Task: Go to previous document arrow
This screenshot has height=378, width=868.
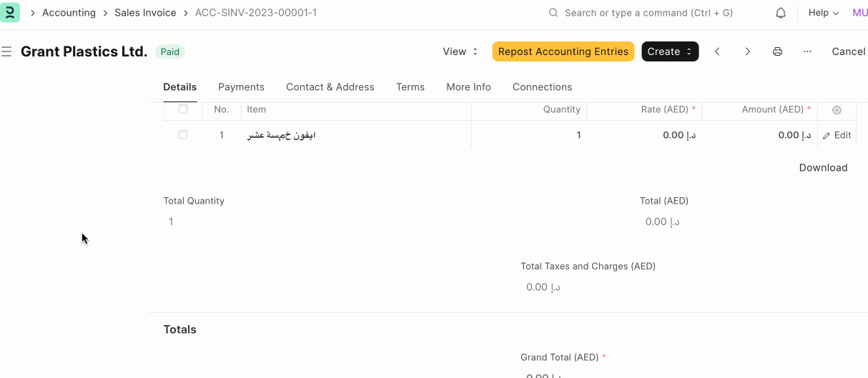Action: pyautogui.click(x=717, y=51)
